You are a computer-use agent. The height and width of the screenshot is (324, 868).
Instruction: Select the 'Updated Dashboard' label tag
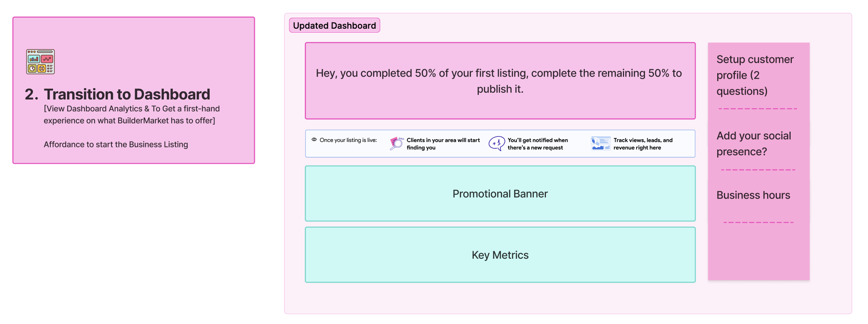335,26
